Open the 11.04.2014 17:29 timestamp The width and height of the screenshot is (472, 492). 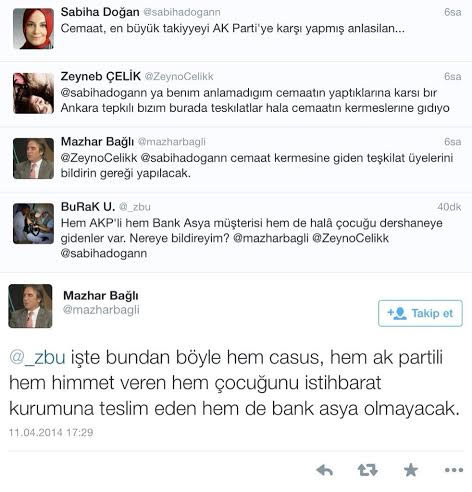point(51,432)
